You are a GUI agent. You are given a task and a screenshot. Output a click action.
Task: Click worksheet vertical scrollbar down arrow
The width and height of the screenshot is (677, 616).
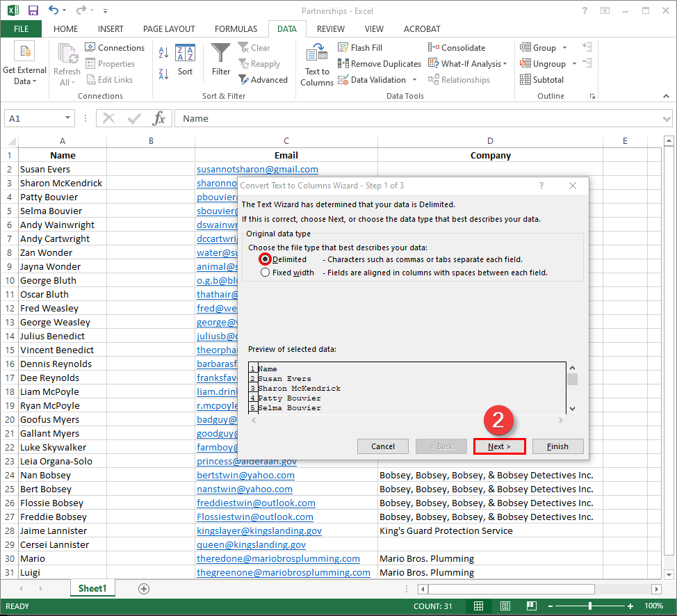point(669,574)
